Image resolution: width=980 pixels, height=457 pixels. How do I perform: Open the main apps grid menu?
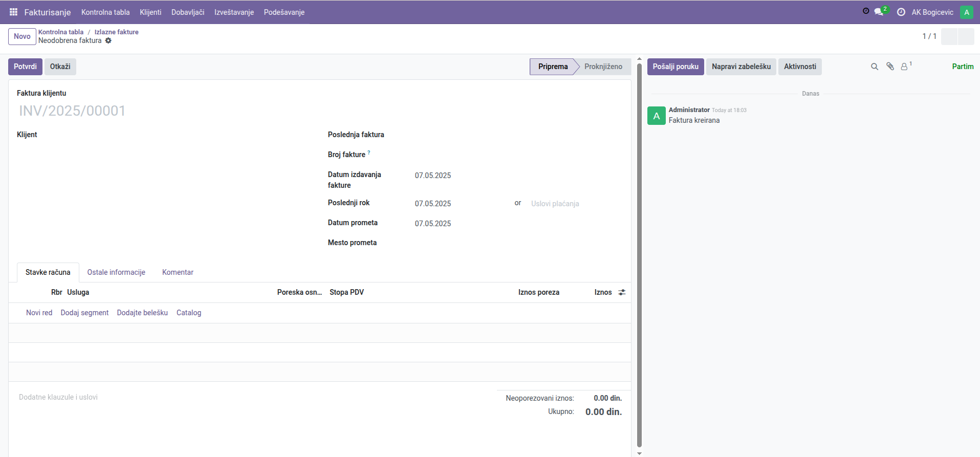[x=14, y=12]
